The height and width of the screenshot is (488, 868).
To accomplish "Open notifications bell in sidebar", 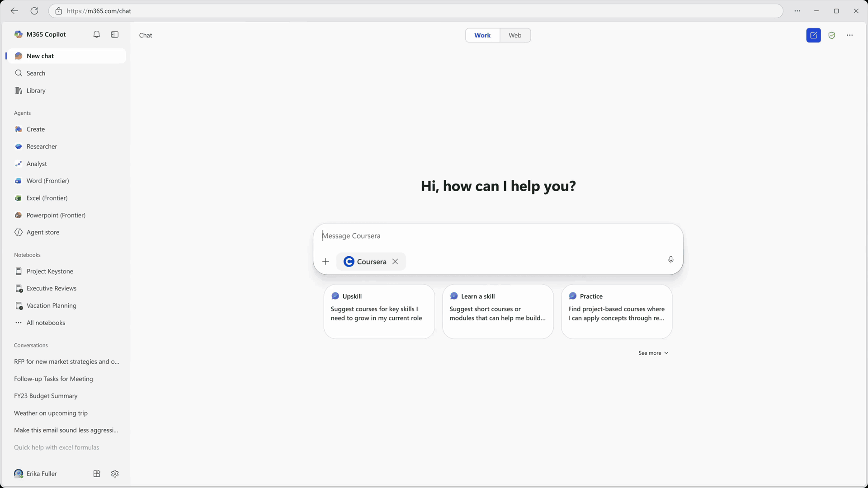I will [x=96, y=34].
